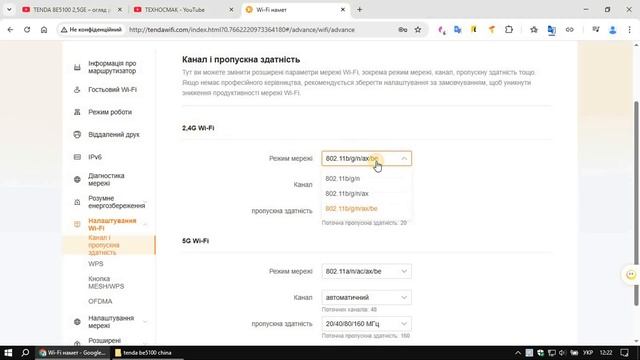The image size is (640, 360).
Task: Open a new browser tab
Action: [x=360, y=9]
